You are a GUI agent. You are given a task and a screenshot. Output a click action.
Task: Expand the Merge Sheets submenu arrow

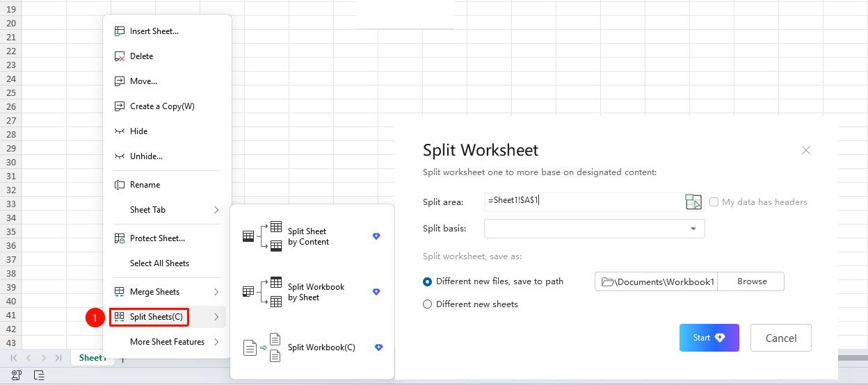pos(216,292)
